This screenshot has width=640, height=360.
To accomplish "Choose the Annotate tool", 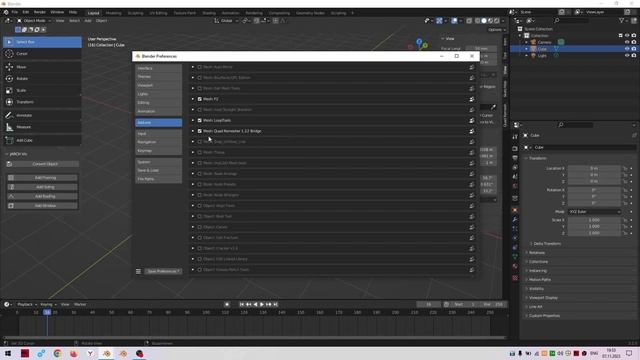I will 42,116.
